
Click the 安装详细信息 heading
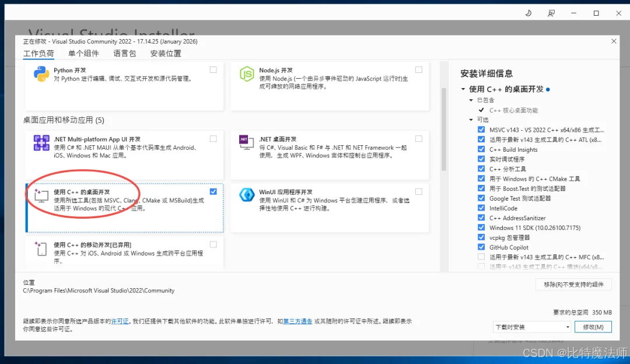487,73
